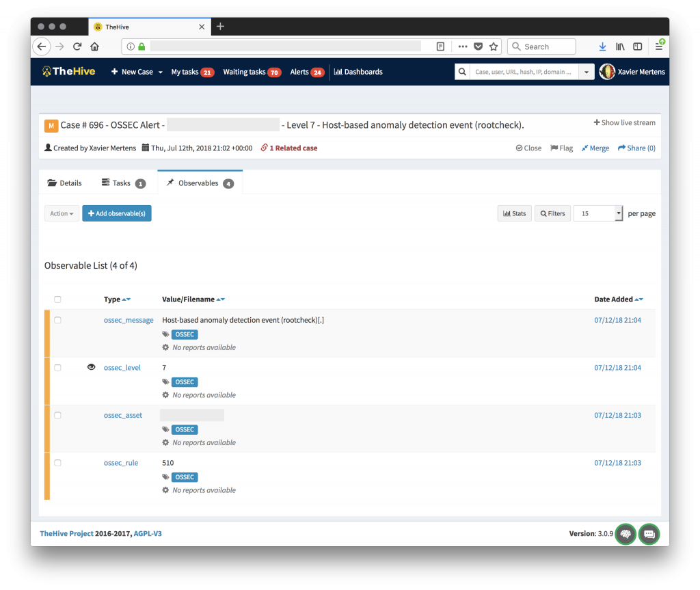Open page actions three-dots icon
700x590 pixels.
click(463, 46)
